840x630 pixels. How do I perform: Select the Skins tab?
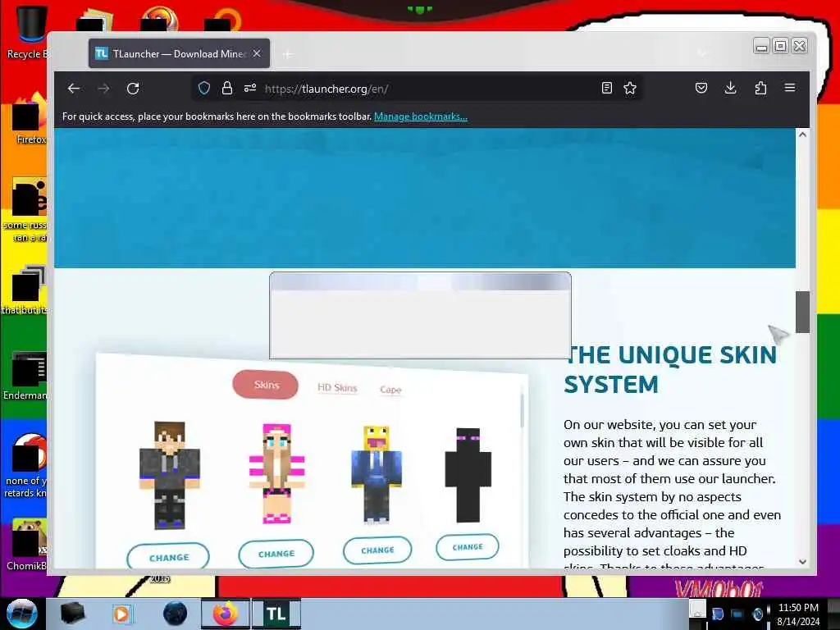pos(266,385)
